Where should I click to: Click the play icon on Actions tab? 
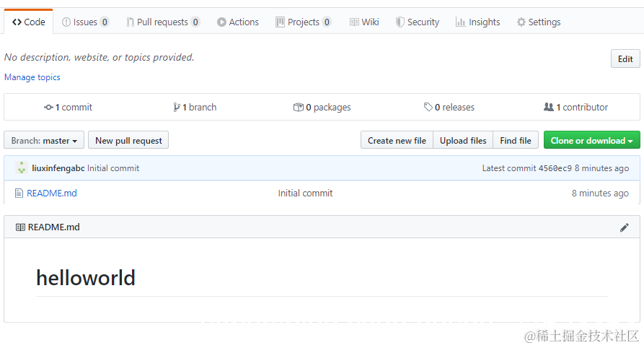222,22
